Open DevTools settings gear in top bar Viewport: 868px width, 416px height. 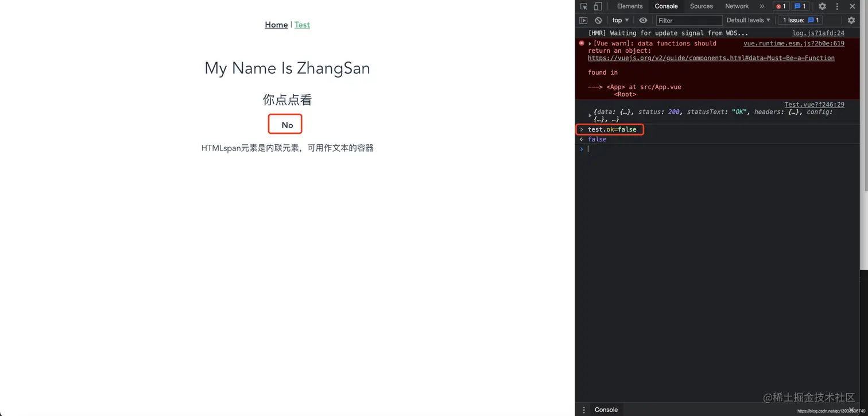[x=822, y=6]
